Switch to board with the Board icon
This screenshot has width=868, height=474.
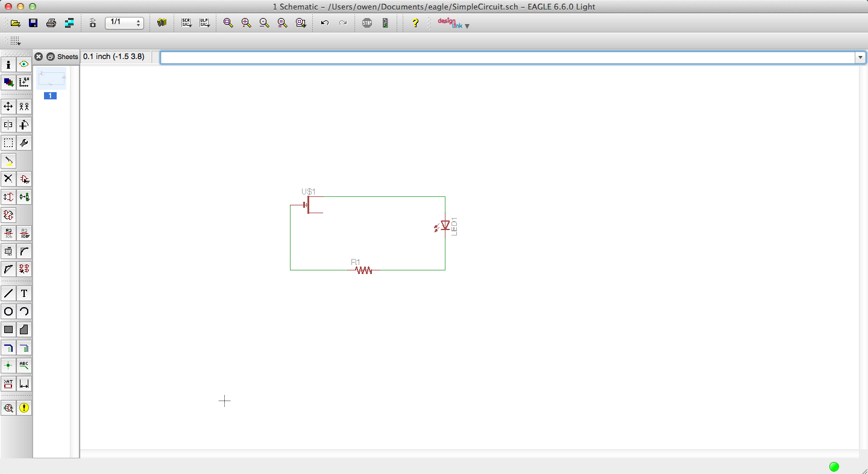[x=92, y=23]
